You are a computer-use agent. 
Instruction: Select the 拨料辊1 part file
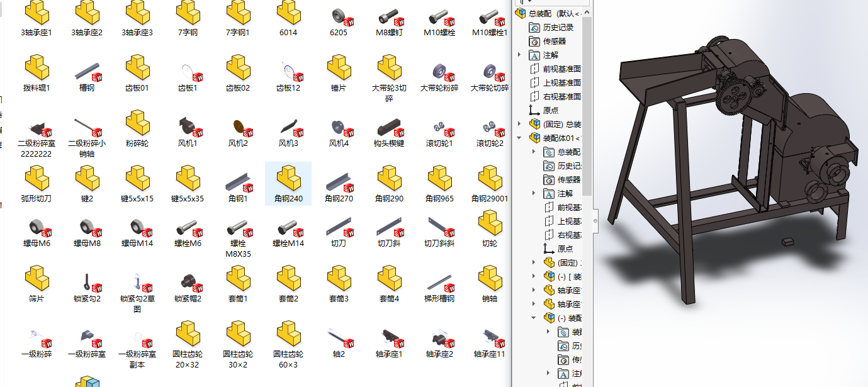pos(37,73)
